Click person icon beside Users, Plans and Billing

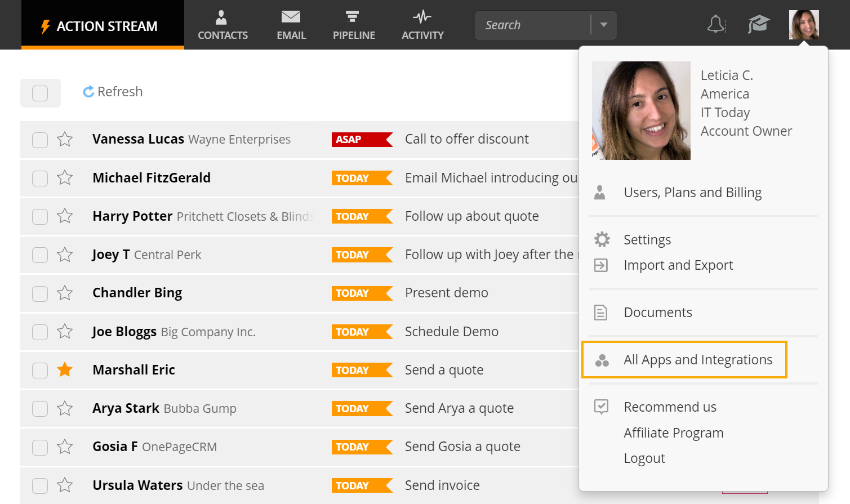tap(600, 193)
